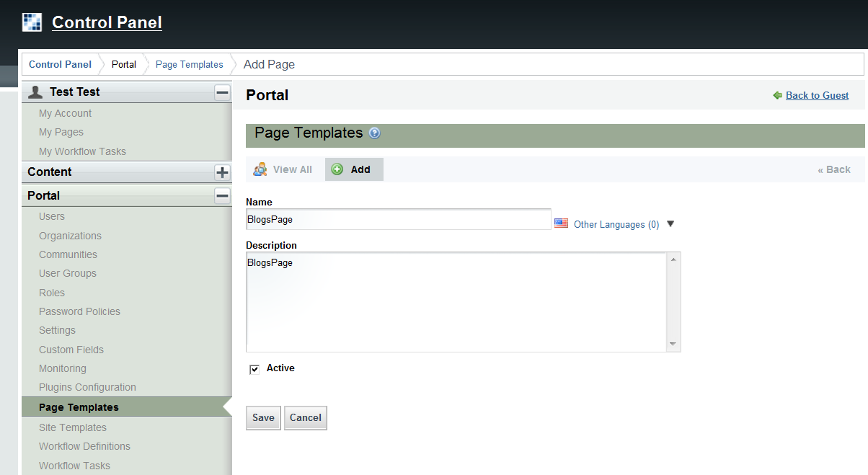Switch to the View All tab
The height and width of the screenshot is (475, 868).
pos(292,169)
